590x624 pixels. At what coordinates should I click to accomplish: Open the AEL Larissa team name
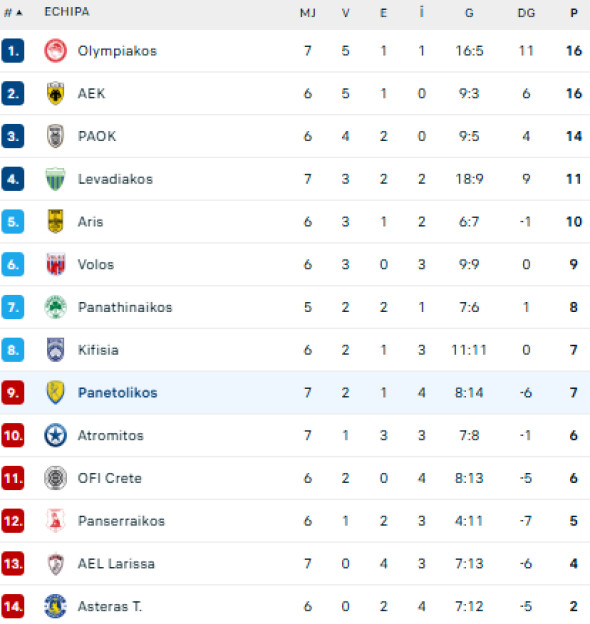point(116,564)
